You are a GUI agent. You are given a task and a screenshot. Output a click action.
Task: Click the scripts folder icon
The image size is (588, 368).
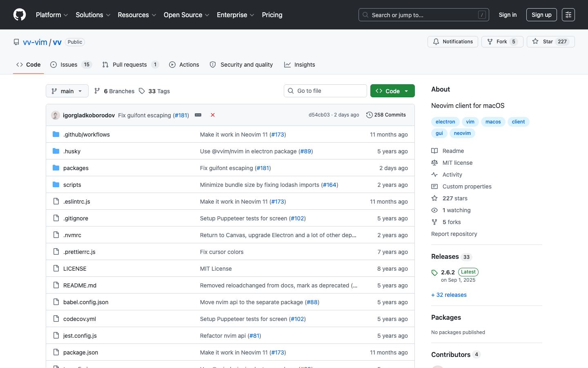[x=56, y=185]
